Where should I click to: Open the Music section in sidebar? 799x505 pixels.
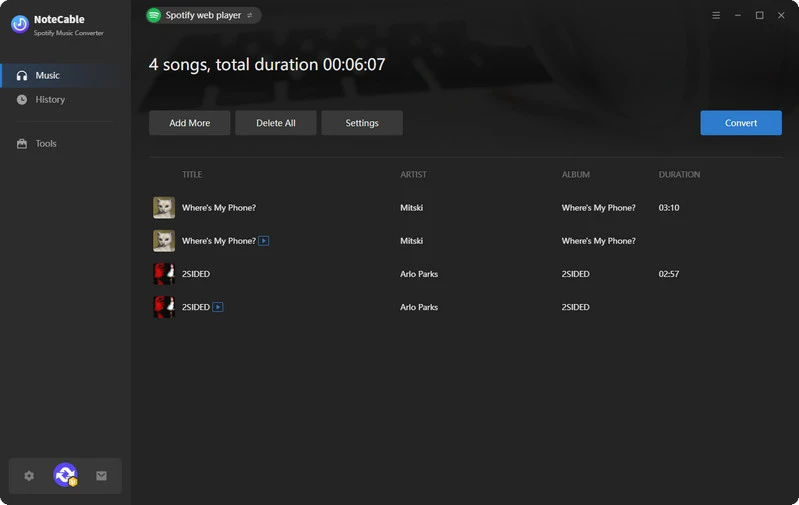pos(48,75)
